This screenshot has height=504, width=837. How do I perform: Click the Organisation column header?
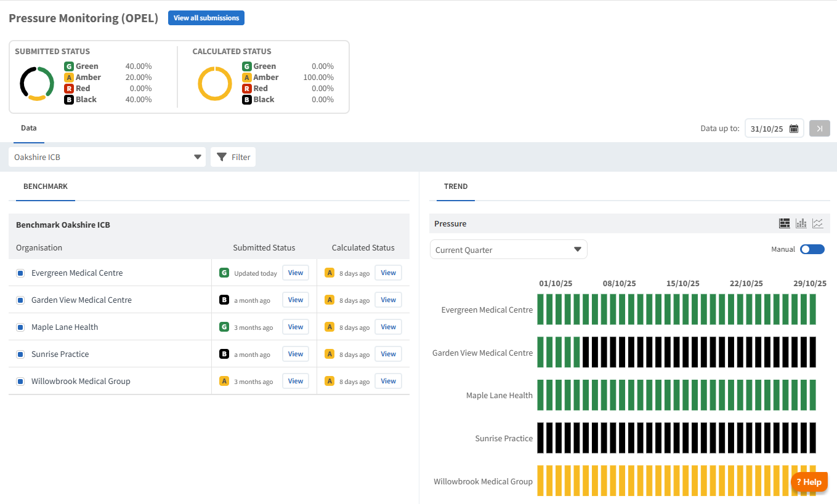coord(39,247)
